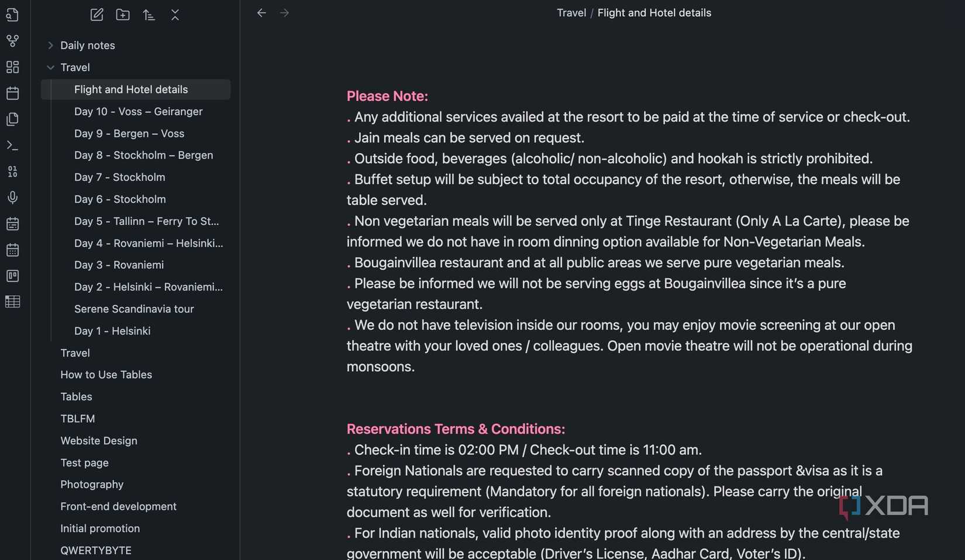Click the new note icon
The height and width of the screenshot is (560, 965).
[97, 15]
